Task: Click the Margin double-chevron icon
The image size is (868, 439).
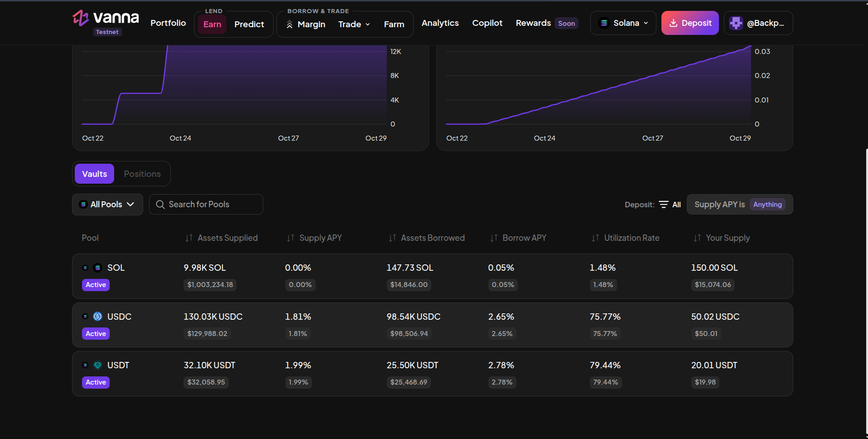Action: (289, 24)
